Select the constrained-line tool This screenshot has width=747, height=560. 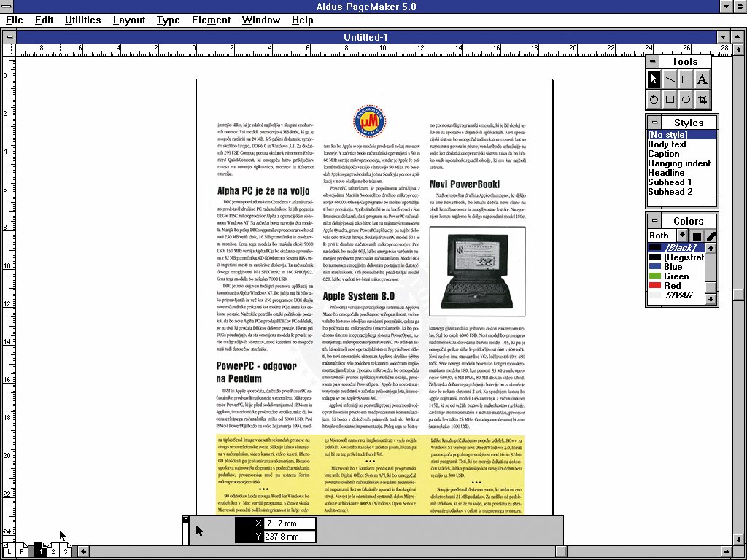point(686,79)
